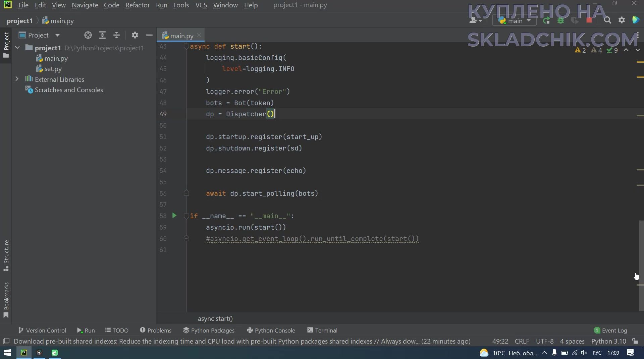Image resolution: width=644 pixels, height=359 pixels.
Task: Open the TODO tool window
Action: [x=117, y=330]
